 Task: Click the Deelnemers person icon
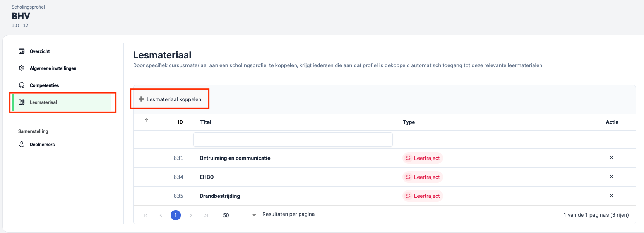(22, 145)
